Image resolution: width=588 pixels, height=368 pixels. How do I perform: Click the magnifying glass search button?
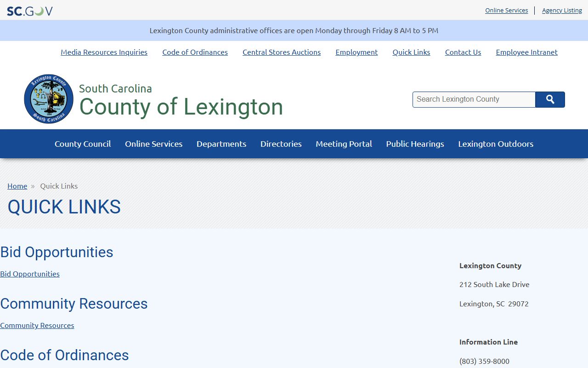pos(550,99)
